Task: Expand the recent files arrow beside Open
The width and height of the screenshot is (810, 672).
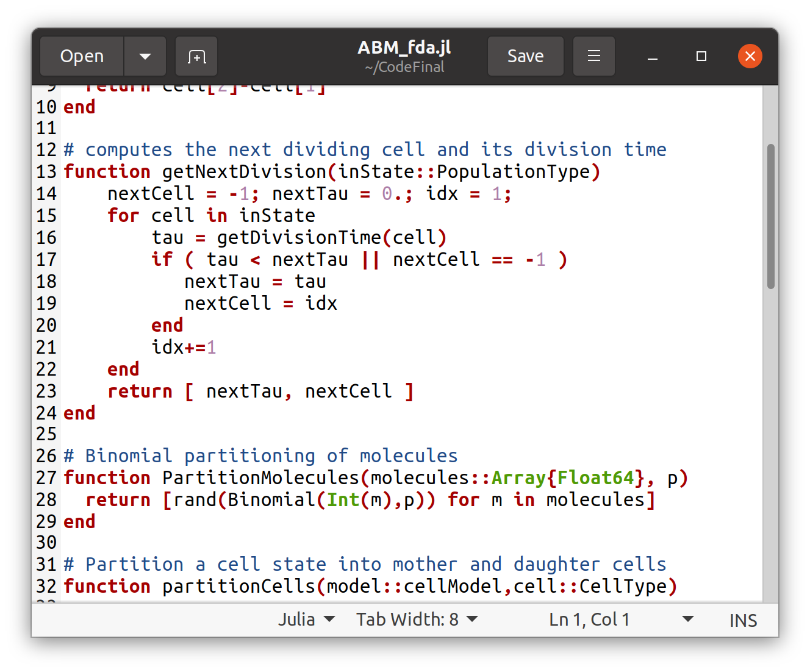Action: 145,57
